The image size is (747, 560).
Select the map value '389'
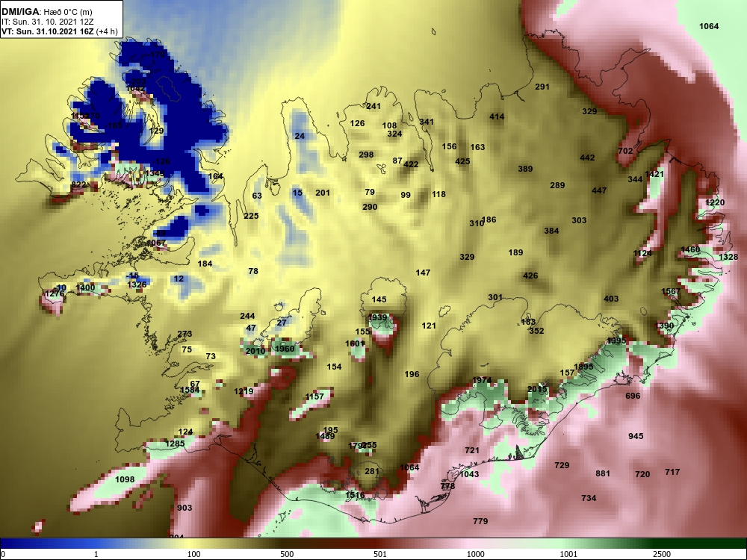[525, 169]
